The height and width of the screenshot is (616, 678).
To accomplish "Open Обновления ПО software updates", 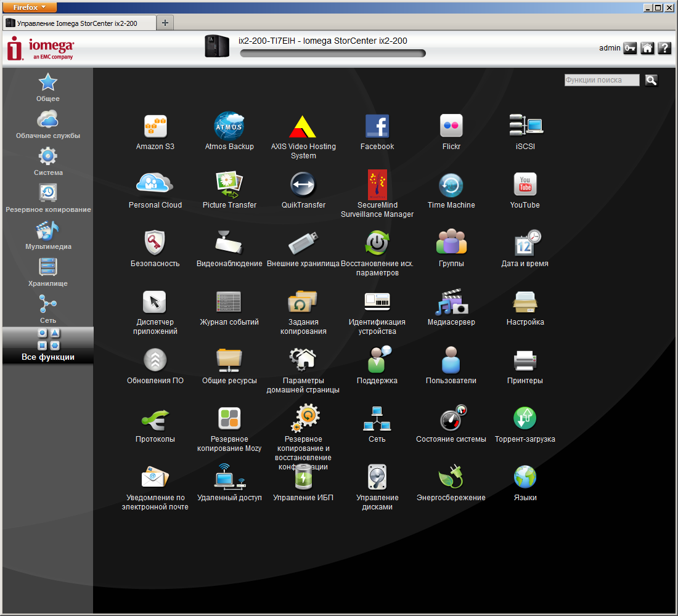I will (155, 360).
